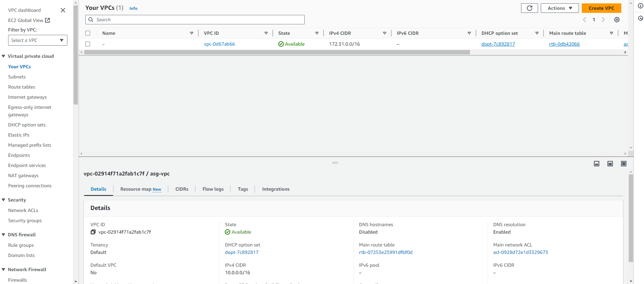Select the vpc-0d67ab66 row checkbox
Viewport: 644px width, 284px height.
(x=88, y=44)
